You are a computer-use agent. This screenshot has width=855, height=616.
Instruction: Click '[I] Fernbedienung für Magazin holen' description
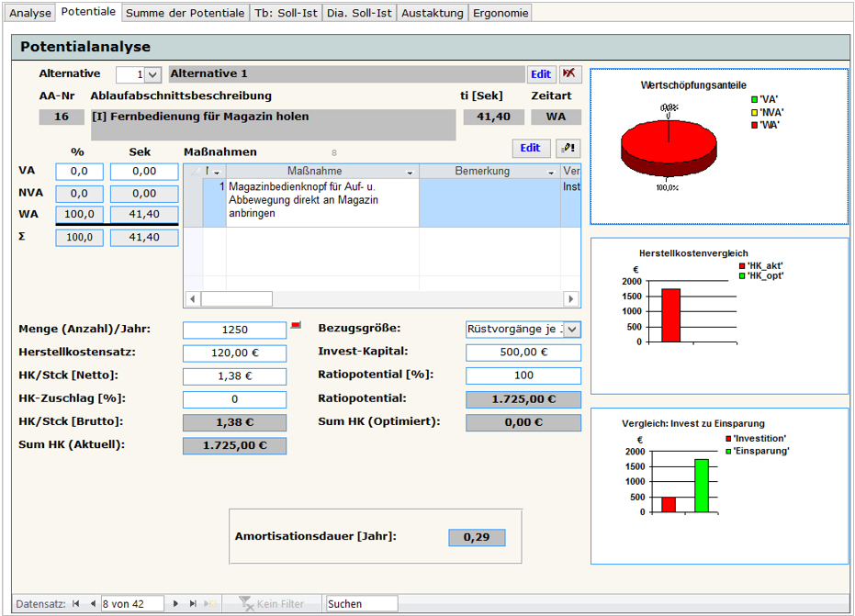[273, 125]
